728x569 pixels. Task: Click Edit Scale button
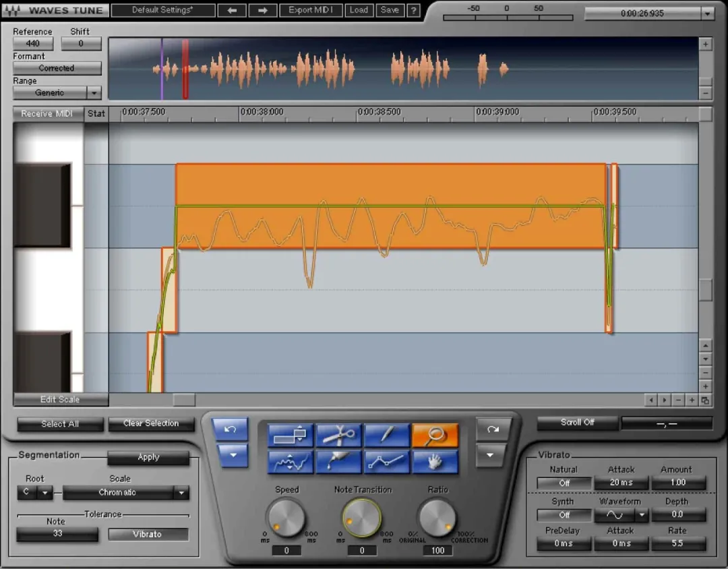tap(61, 400)
